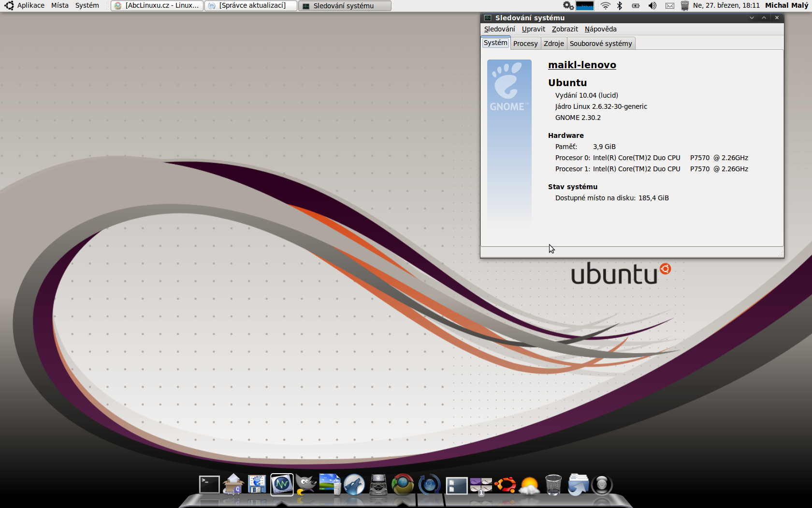Switch to Správce aktualizací taskbar window
812x508 pixels.
coord(250,6)
